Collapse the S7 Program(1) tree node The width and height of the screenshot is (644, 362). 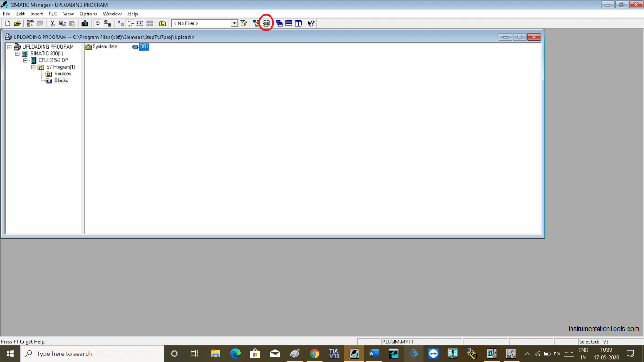point(33,67)
